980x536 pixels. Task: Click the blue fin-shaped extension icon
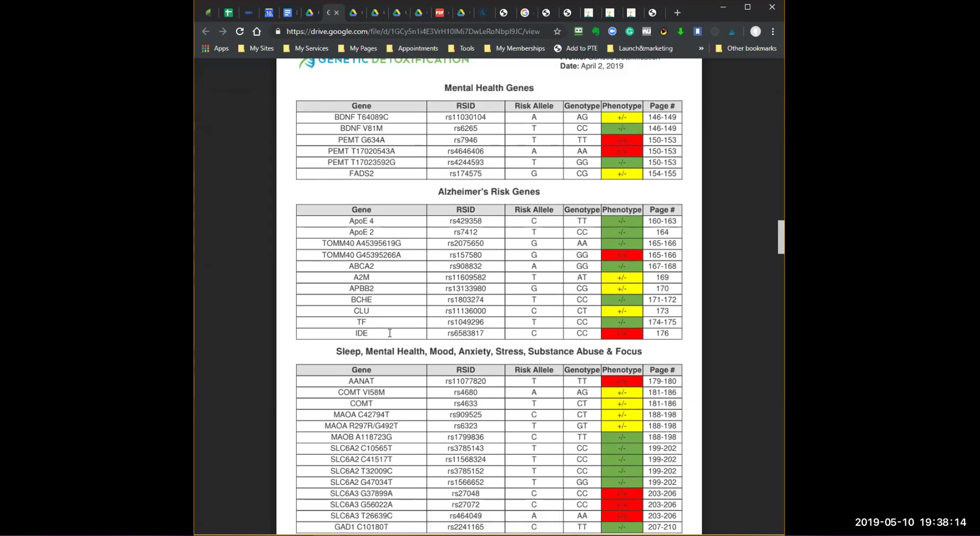(x=732, y=32)
